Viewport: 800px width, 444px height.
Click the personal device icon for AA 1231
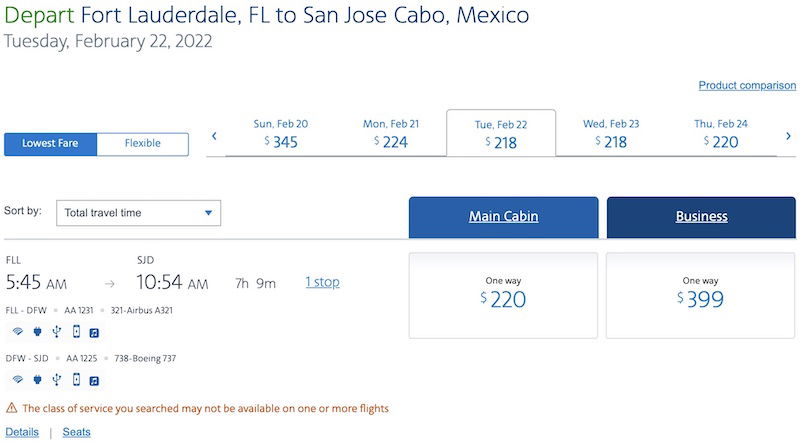[76, 332]
